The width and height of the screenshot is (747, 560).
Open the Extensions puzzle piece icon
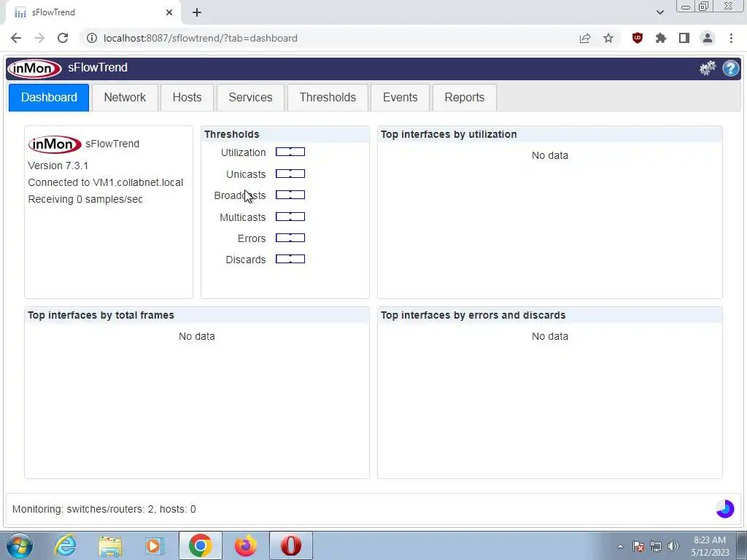point(661,38)
